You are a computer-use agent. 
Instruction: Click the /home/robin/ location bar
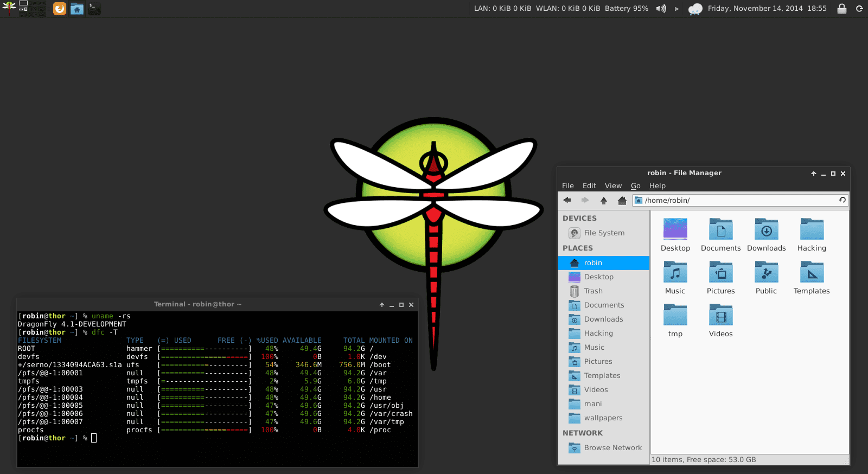pyautogui.click(x=740, y=200)
